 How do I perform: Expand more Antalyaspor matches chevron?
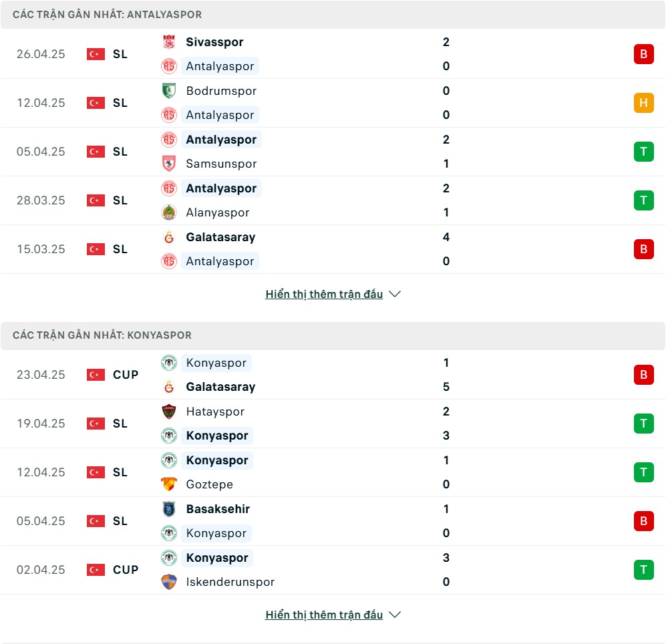click(395, 294)
